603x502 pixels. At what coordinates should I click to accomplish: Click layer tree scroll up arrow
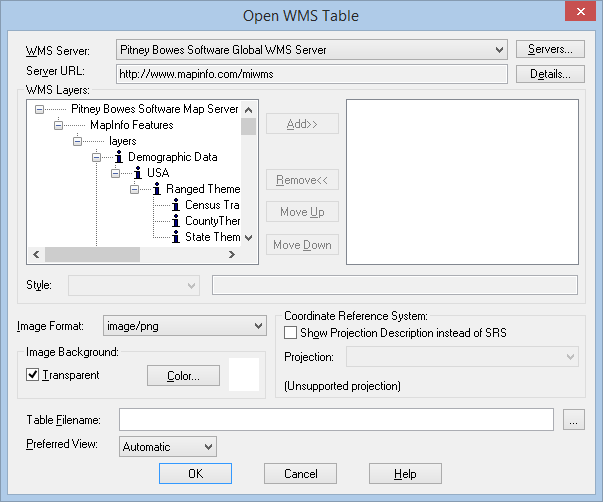pos(248,110)
